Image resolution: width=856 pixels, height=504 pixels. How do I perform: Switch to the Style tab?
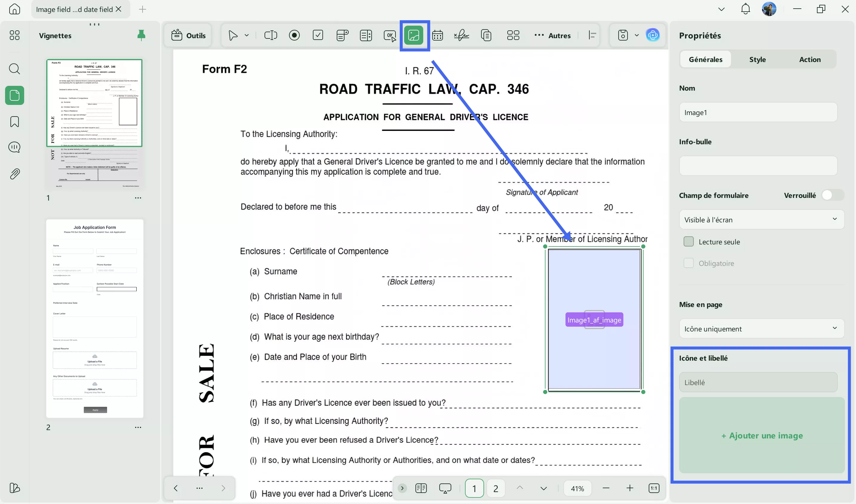point(758,59)
